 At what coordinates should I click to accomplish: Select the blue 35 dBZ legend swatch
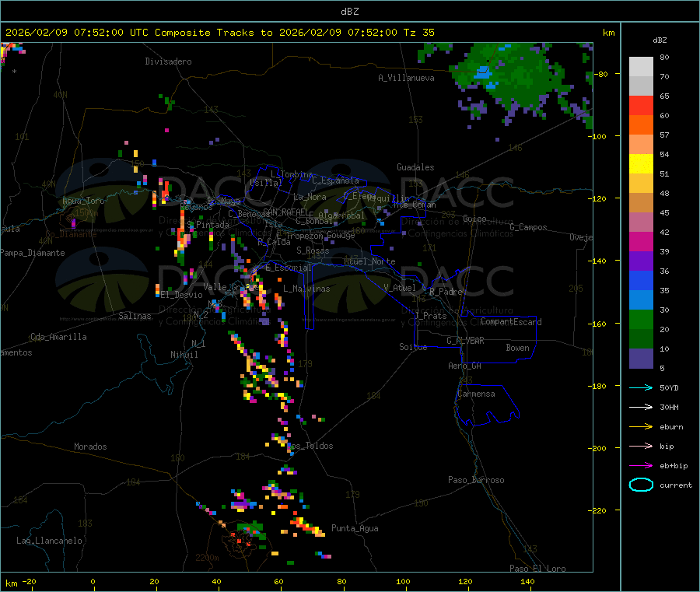(641, 280)
